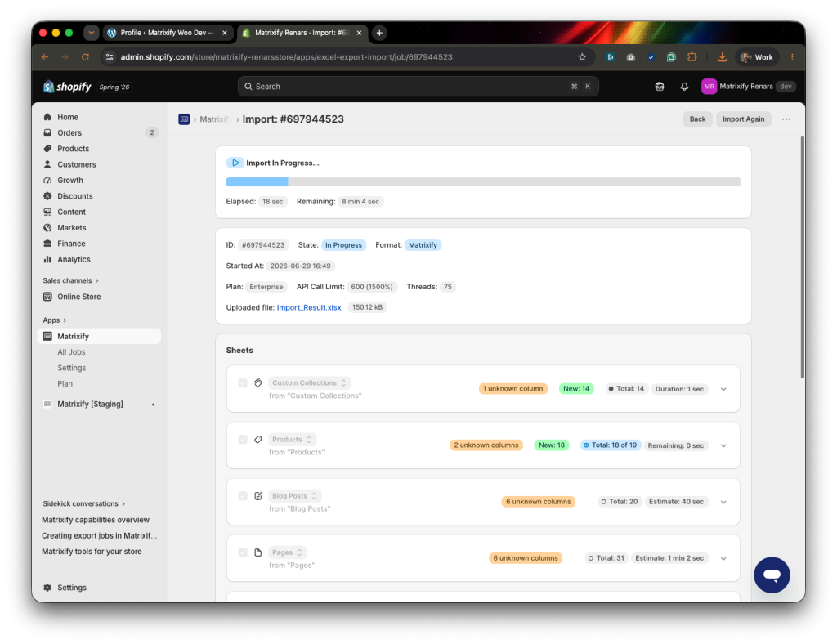Open browser extensions puzzle icon

coord(692,57)
